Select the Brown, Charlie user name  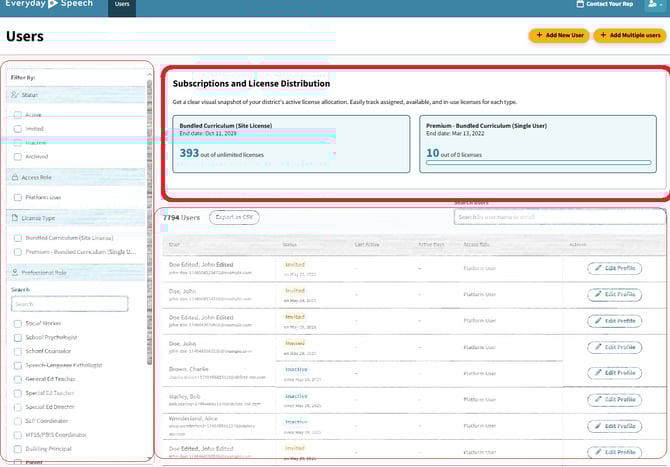click(188, 369)
